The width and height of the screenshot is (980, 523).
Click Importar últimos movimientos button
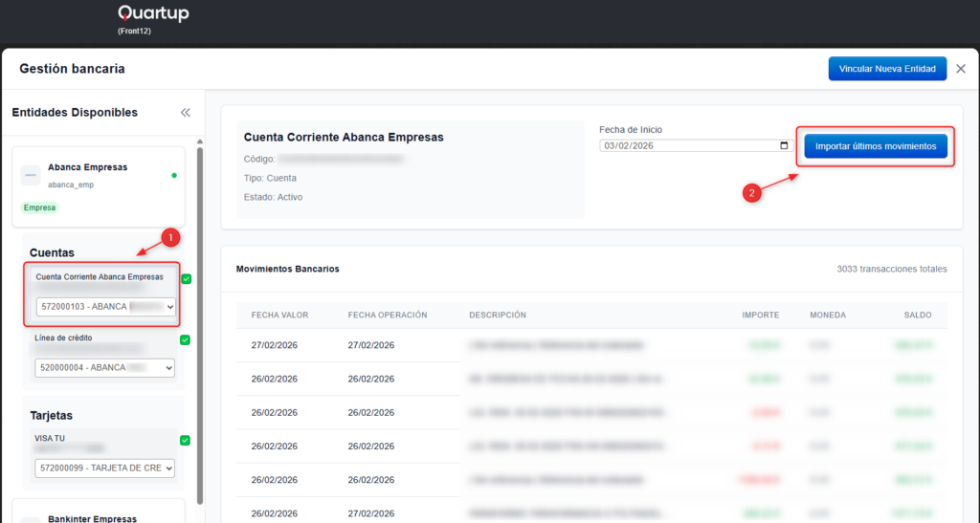(x=876, y=146)
